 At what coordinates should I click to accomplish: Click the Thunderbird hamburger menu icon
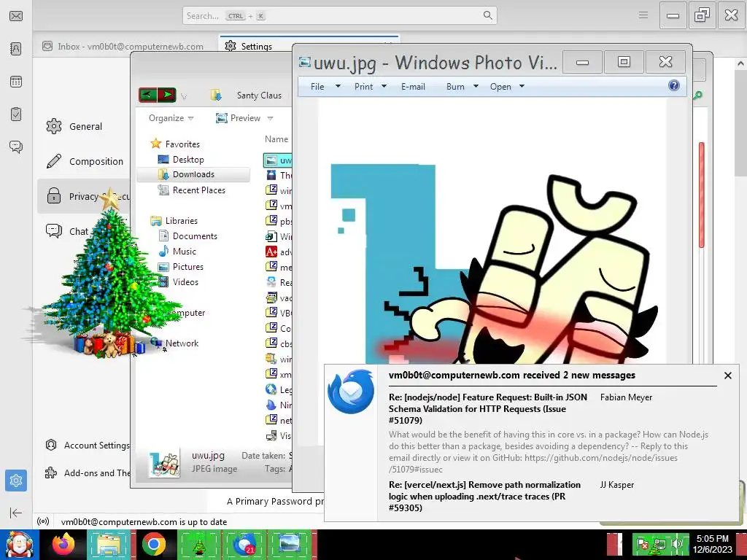click(x=643, y=15)
